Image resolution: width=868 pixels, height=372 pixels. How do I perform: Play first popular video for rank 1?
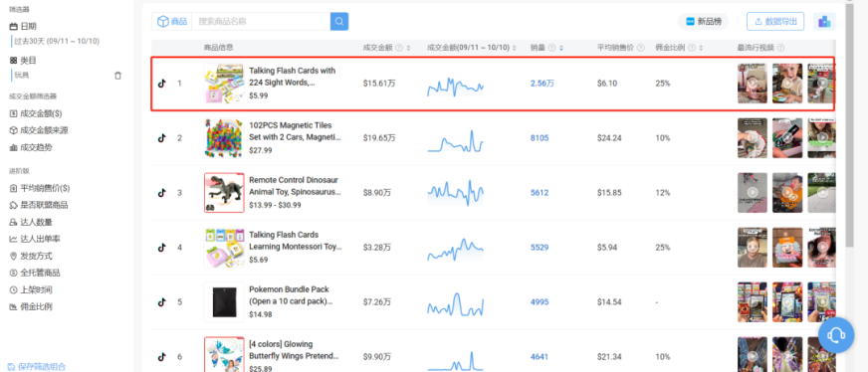[753, 84]
